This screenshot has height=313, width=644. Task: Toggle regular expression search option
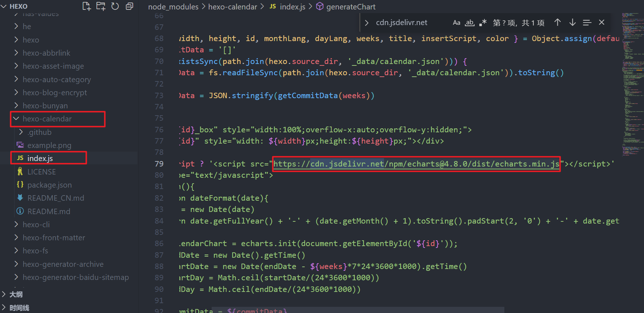tap(483, 23)
